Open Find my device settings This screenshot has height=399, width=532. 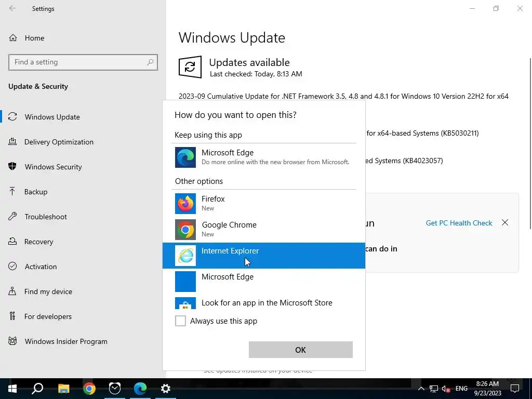[x=83, y=291]
